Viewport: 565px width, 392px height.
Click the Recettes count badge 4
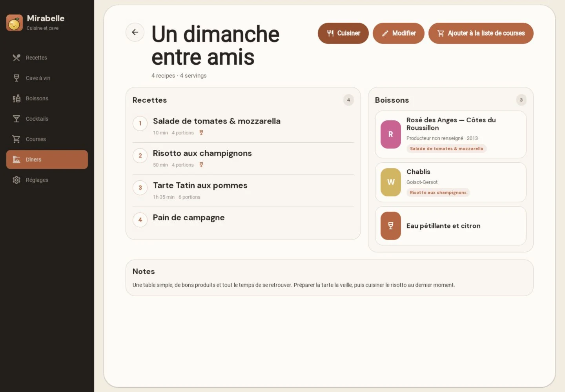point(348,100)
